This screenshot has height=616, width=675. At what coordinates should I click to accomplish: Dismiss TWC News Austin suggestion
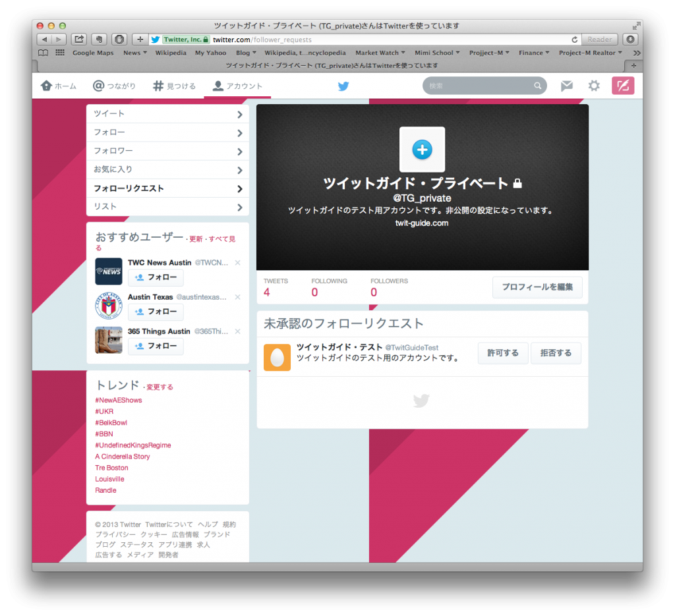tap(237, 263)
